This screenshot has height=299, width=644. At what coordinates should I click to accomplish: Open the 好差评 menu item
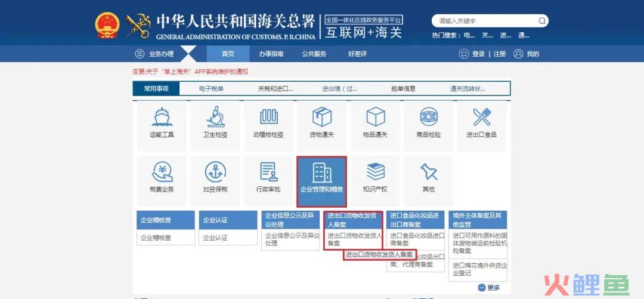click(357, 54)
